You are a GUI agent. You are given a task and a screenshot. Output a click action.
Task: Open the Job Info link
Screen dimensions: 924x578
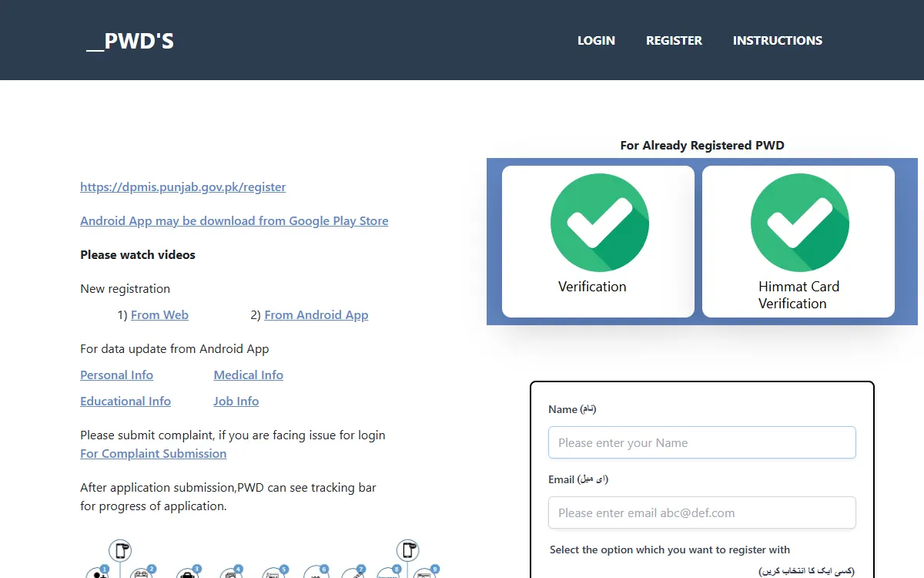pyautogui.click(x=236, y=401)
